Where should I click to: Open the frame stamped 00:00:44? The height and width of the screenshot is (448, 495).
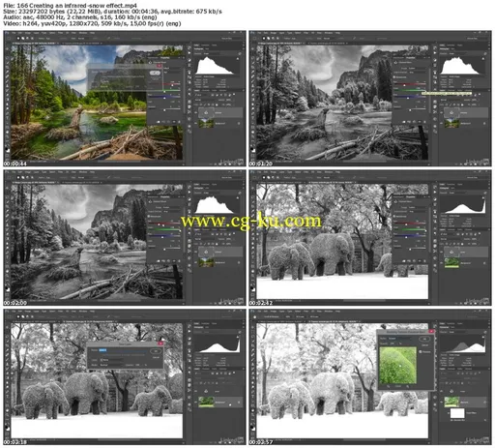click(x=125, y=99)
